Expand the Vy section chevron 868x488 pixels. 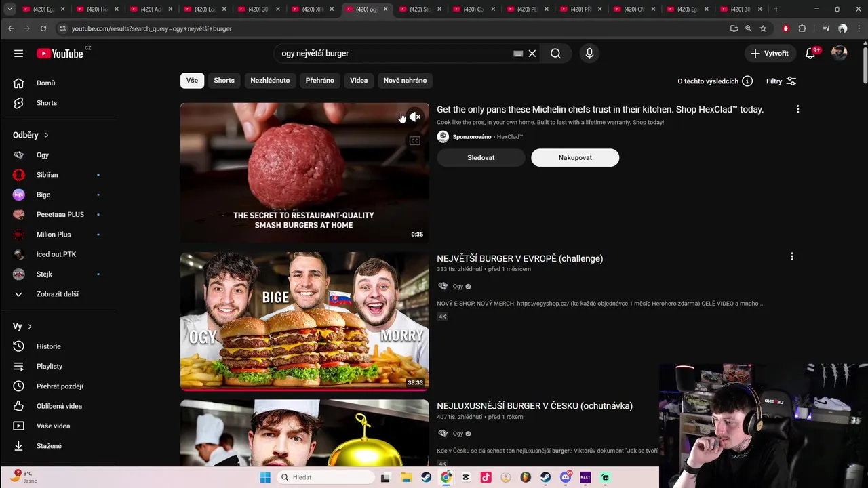(29, 327)
